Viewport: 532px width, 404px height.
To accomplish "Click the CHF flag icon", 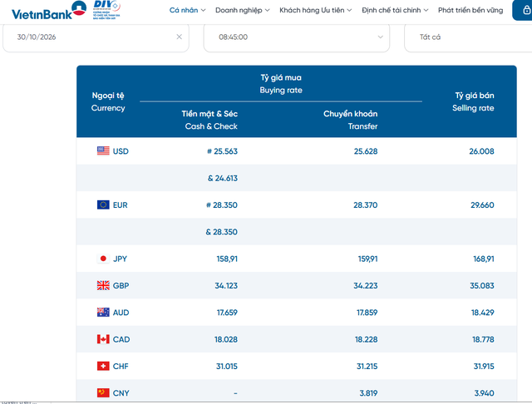I will [103, 366].
